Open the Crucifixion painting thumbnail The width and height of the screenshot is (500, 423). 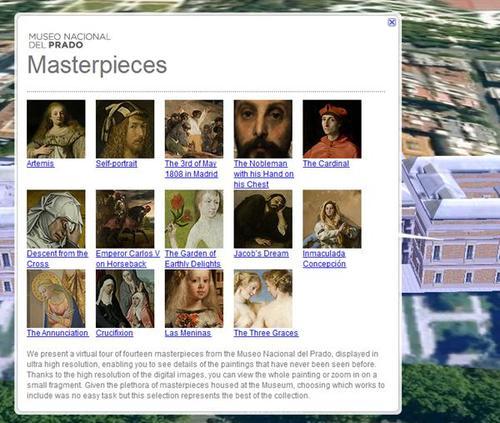(x=125, y=299)
